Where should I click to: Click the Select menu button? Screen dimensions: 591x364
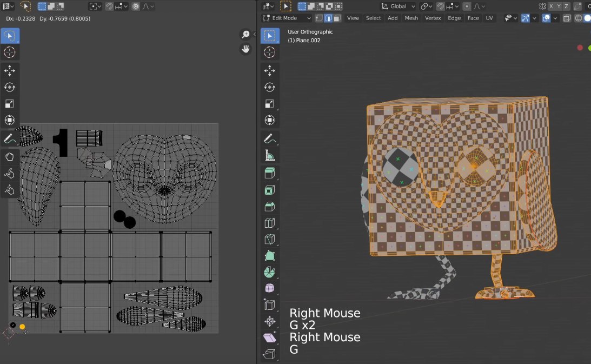coord(373,18)
